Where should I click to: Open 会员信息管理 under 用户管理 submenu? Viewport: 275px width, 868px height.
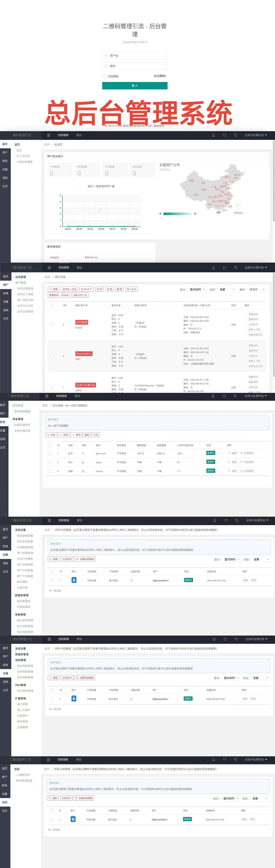25,288
